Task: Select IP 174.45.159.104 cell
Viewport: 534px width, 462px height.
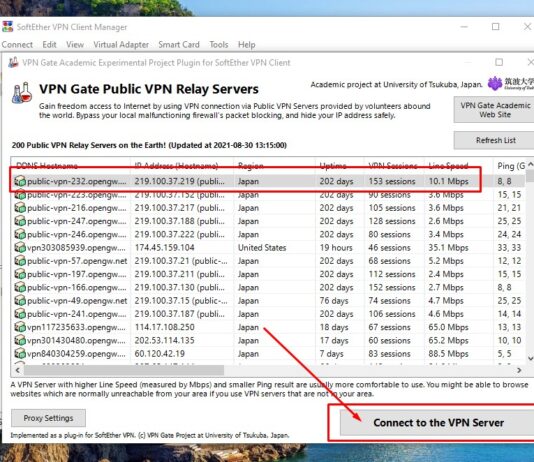Action: click(x=164, y=248)
